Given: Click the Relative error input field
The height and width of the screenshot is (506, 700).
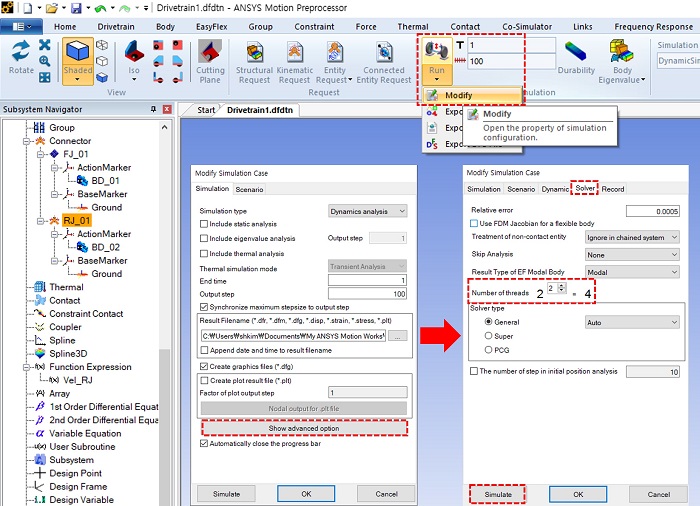Looking at the screenshot, I should coord(653,211).
